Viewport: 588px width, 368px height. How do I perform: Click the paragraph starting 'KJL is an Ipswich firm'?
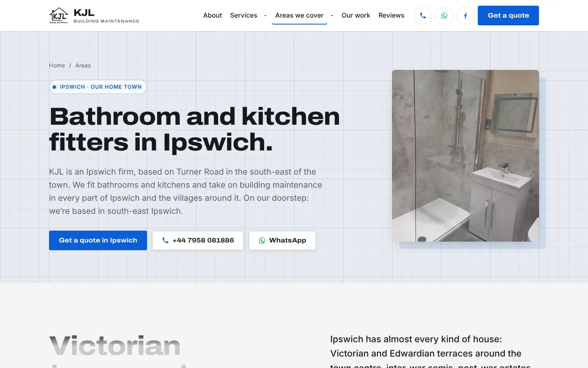[x=186, y=191]
